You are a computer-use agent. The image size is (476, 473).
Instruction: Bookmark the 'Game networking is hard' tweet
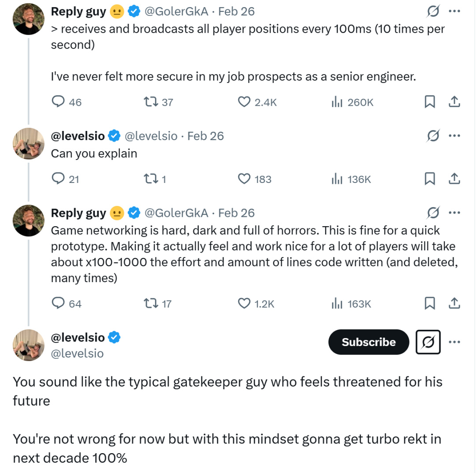(430, 303)
